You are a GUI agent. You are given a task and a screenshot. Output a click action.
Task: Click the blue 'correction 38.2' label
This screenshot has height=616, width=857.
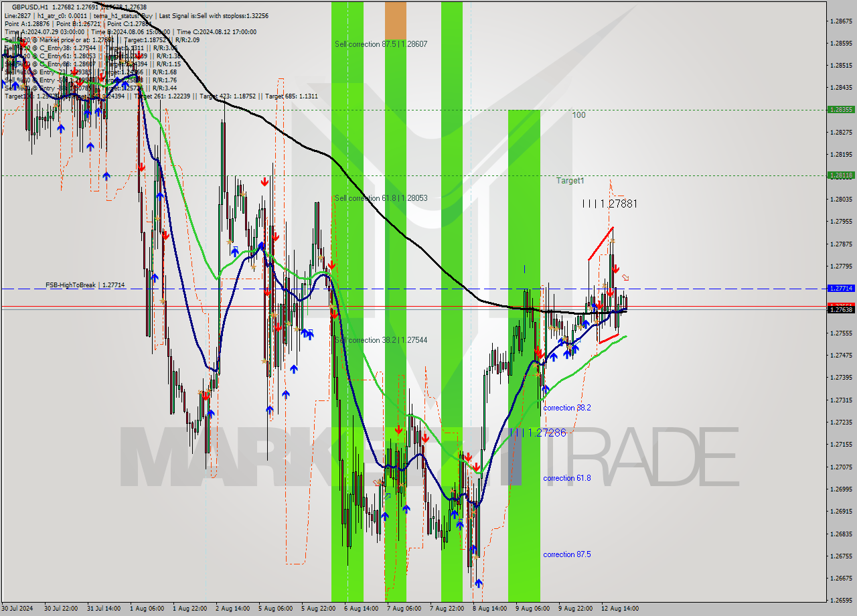tap(566, 408)
